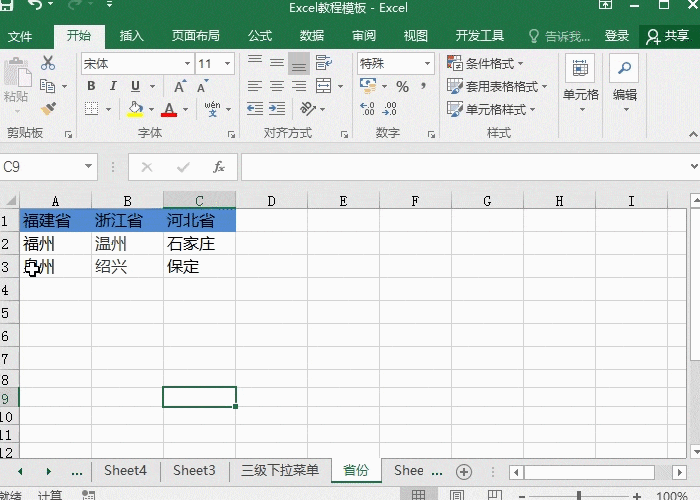The height and width of the screenshot is (500, 700).
Task: Align text left
Action: (255, 86)
